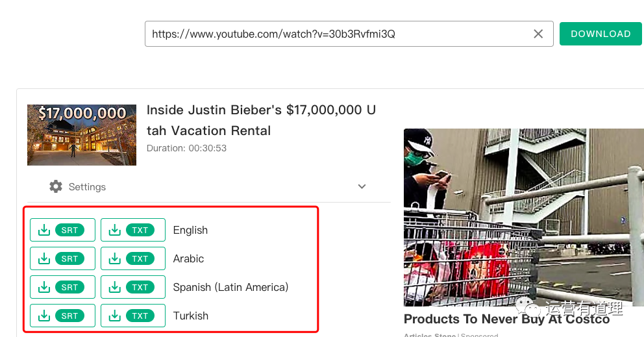Download Arabic TXT subtitle file

(x=133, y=258)
